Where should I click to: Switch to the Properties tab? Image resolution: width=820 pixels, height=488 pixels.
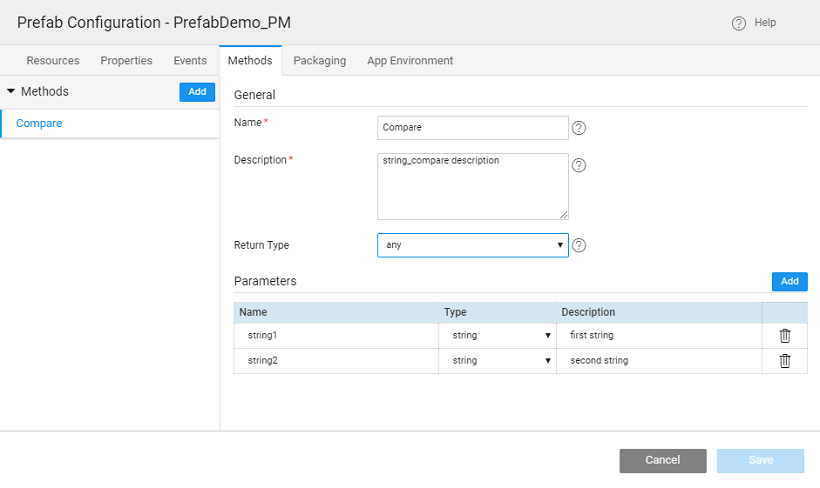coord(126,60)
